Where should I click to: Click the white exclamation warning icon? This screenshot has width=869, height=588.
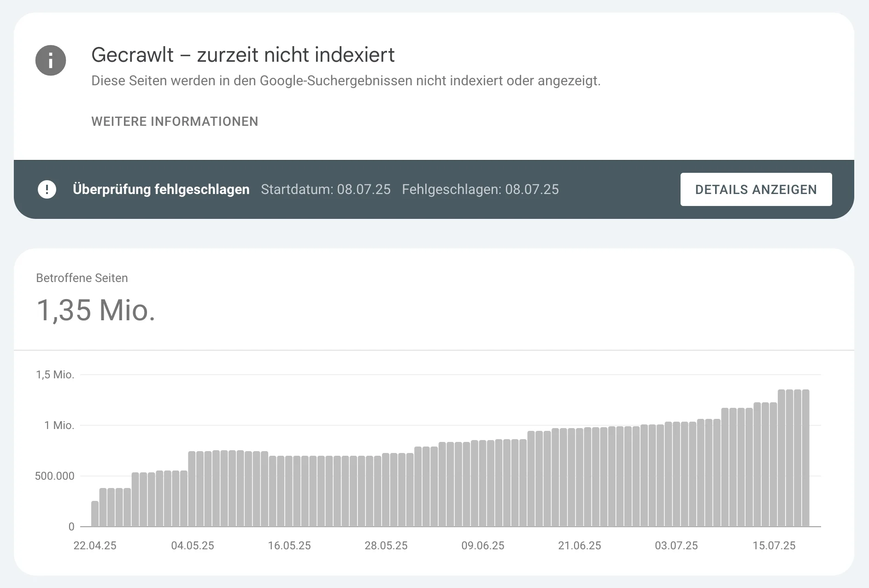tap(47, 189)
